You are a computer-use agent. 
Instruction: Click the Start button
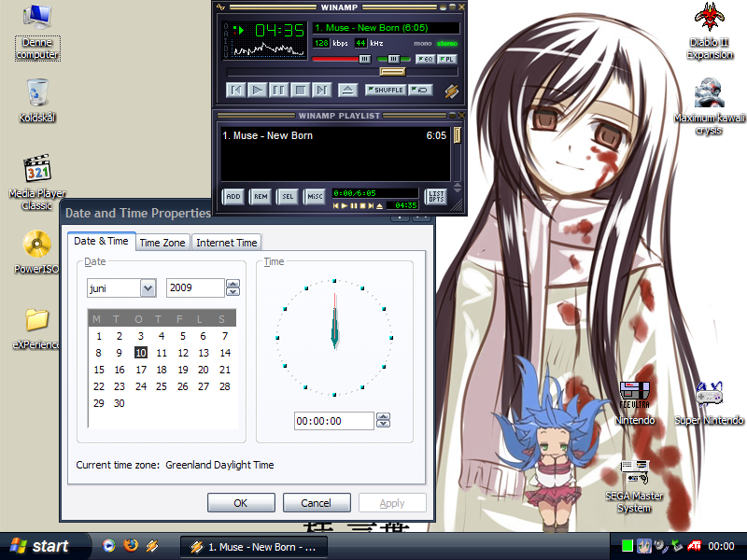pos(44,546)
